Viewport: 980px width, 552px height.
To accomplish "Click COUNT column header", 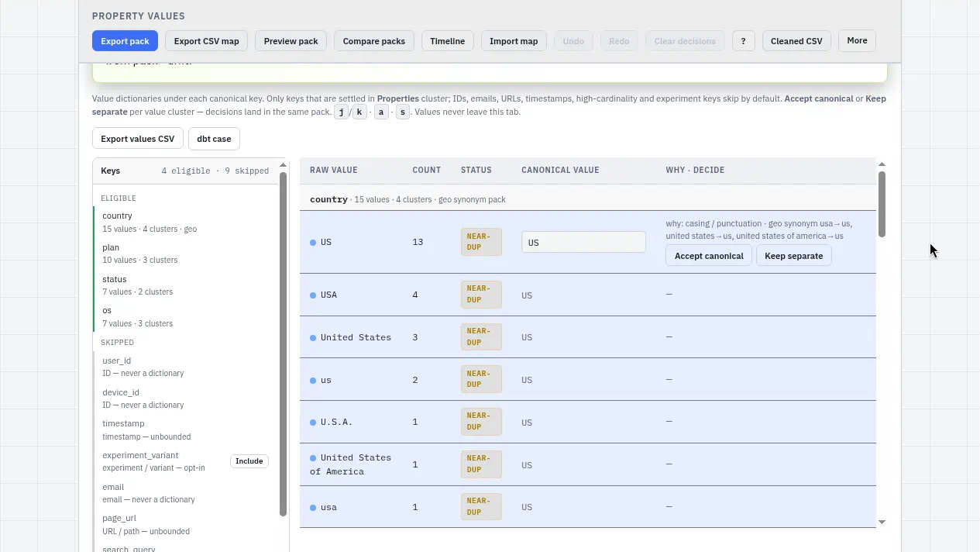I will click(426, 170).
